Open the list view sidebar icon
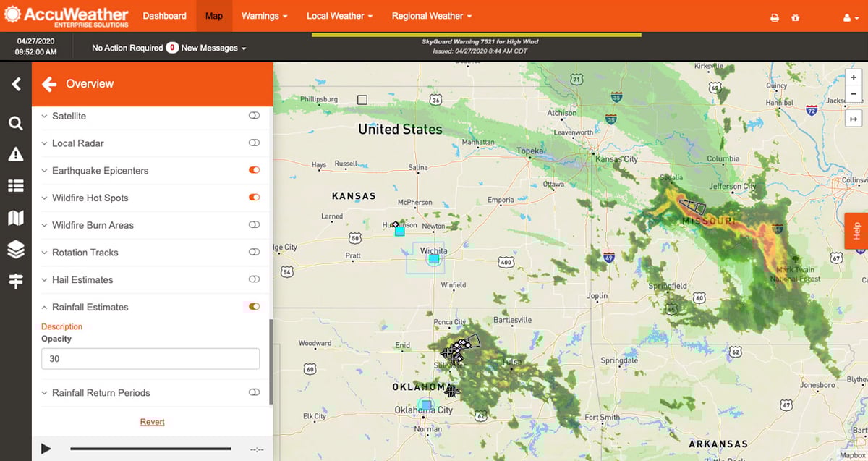The width and height of the screenshot is (868, 461). pos(15,186)
